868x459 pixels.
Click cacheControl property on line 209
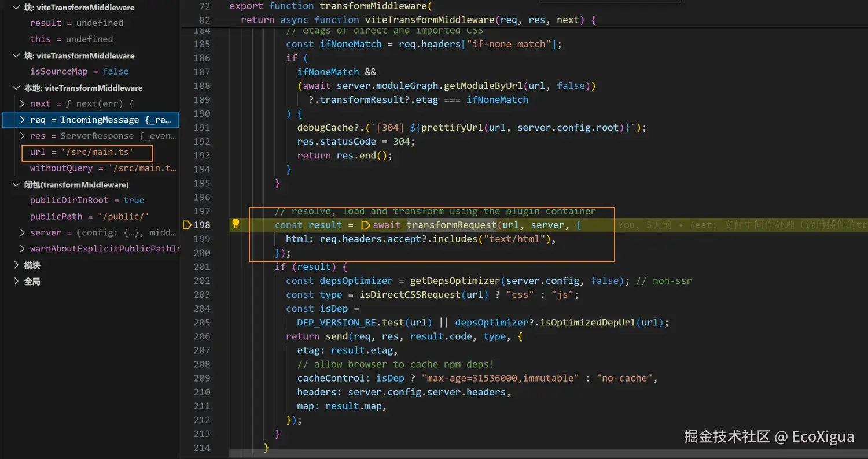pyautogui.click(x=331, y=378)
